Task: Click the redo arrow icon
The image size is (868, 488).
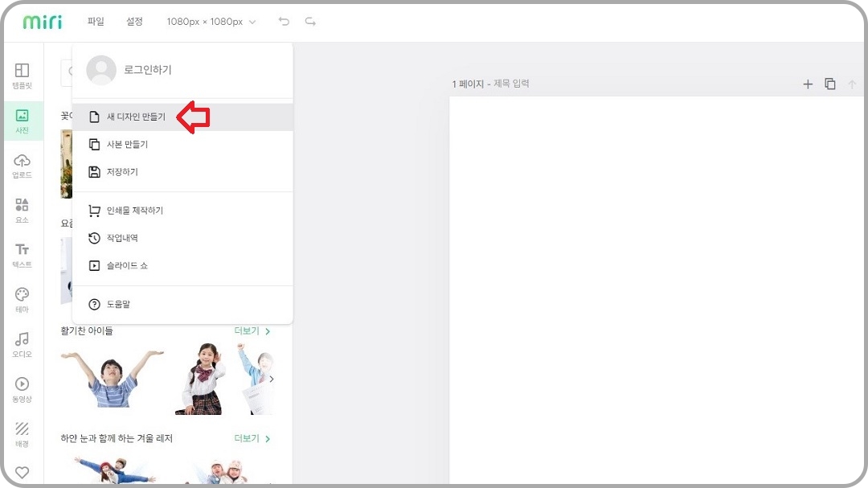Action: click(310, 22)
